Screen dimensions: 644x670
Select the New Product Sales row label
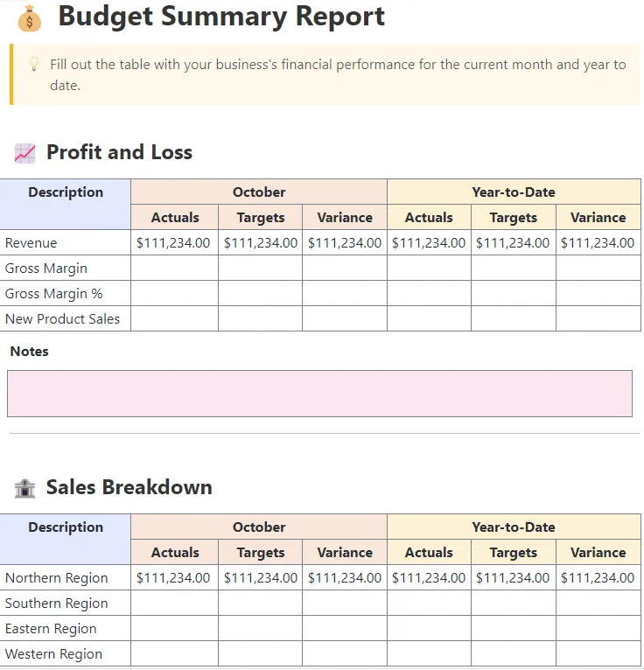62,318
